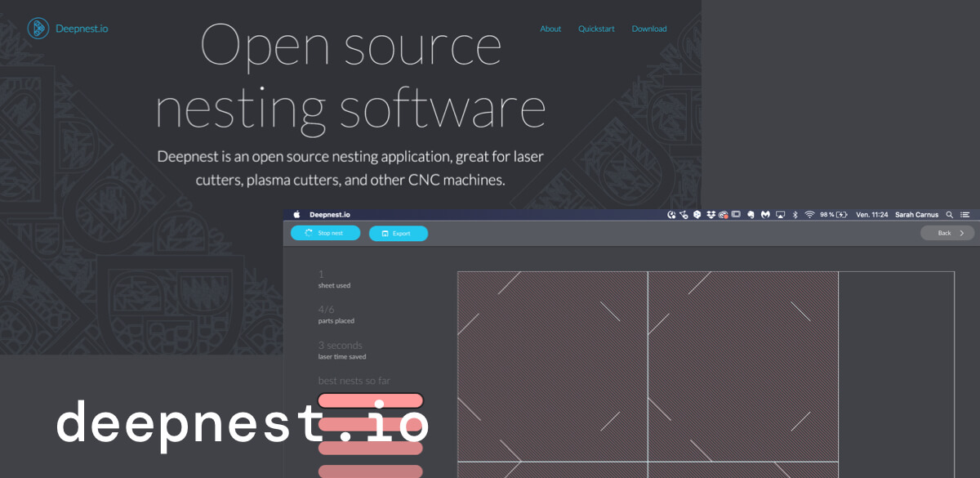Open the Apple menu

[x=297, y=215]
